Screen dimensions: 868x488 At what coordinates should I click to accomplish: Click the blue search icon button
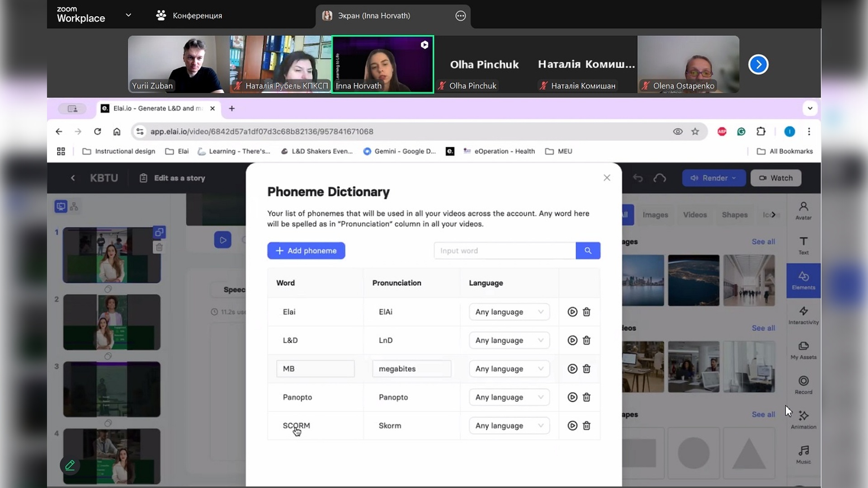[588, 251]
